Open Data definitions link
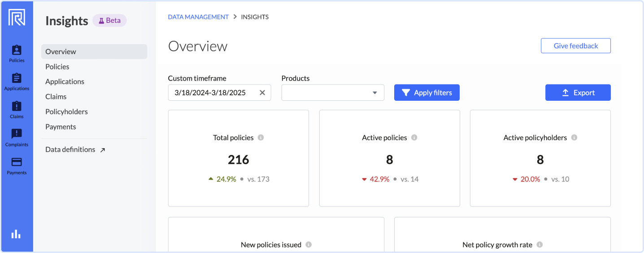Image resolution: width=644 pixels, height=253 pixels. coord(70,150)
